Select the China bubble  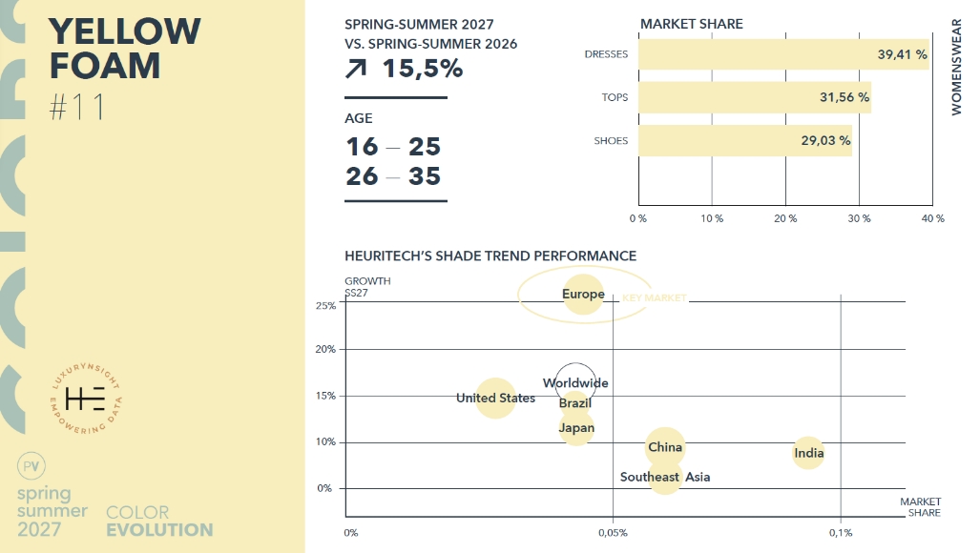click(x=665, y=447)
